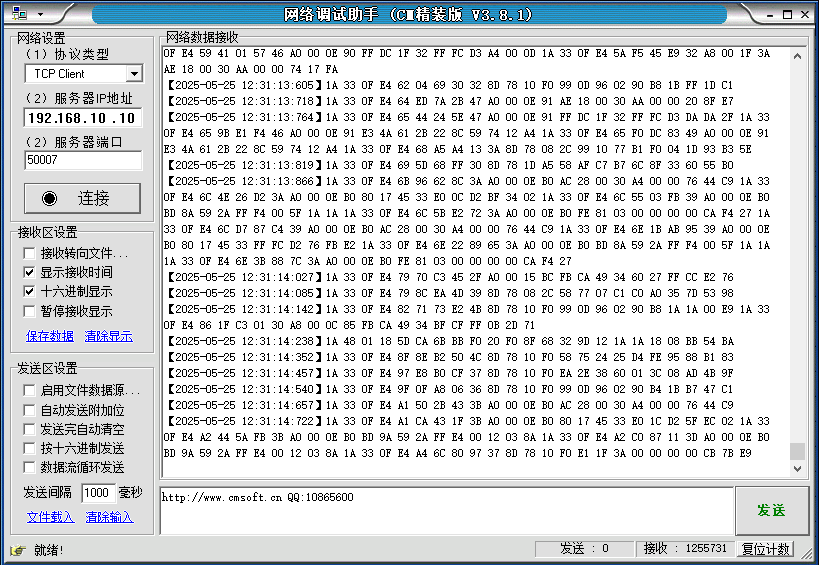Expand the TCP Client protocol type dropdown
The image size is (819, 565).
134,74
